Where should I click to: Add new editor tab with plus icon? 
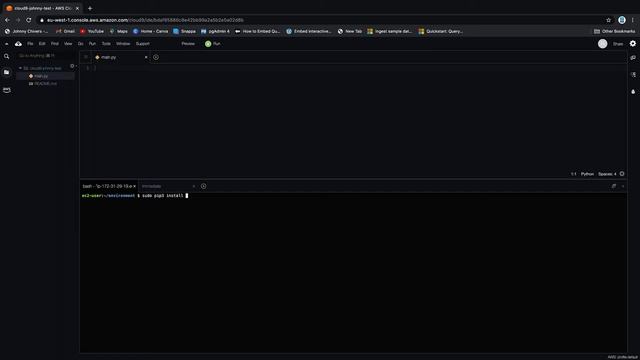click(x=156, y=57)
